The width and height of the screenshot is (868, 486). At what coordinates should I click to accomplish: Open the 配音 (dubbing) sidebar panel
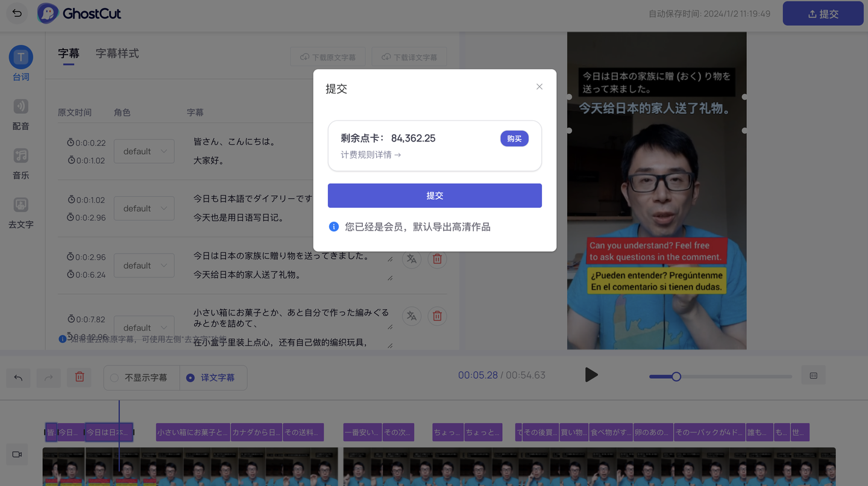(x=21, y=114)
